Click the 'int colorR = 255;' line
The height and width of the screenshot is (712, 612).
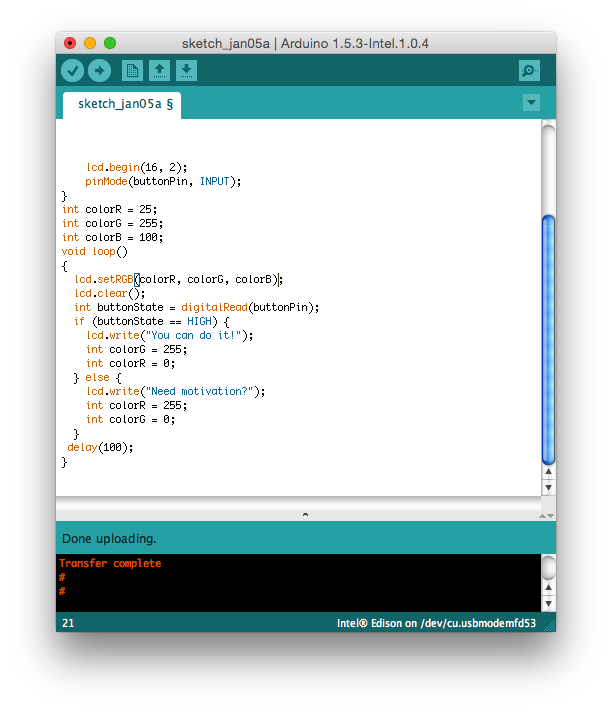point(137,405)
